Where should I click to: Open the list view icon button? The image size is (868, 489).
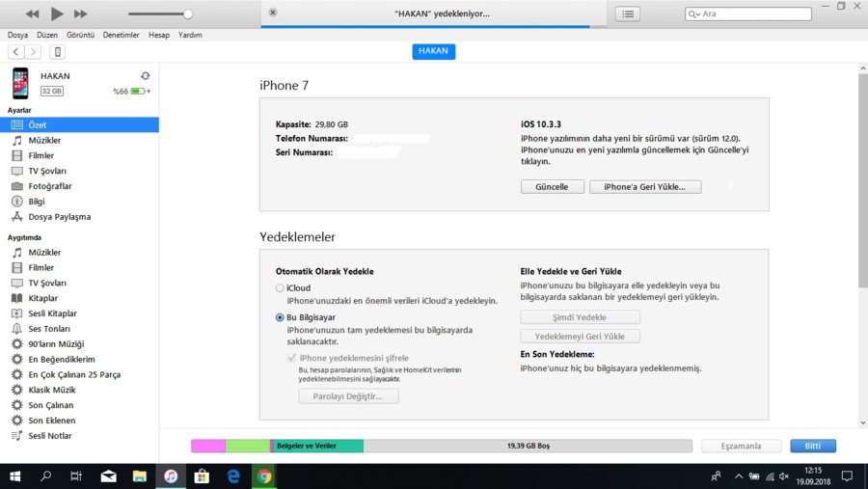tap(628, 14)
